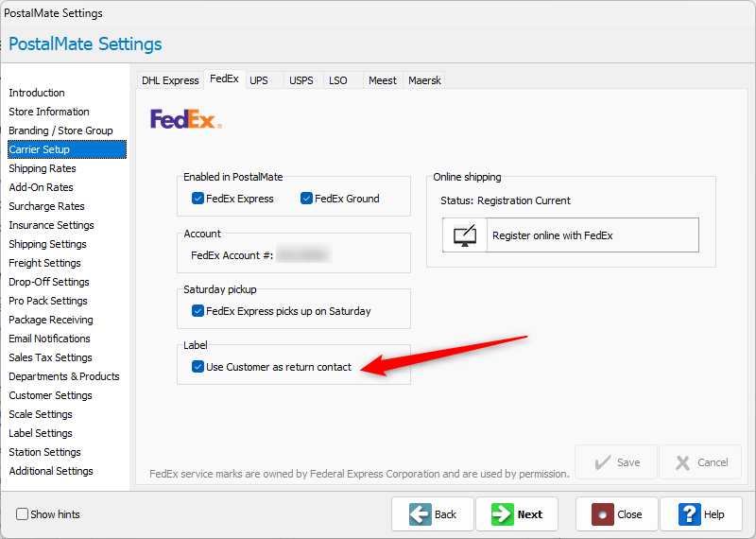Image resolution: width=756 pixels, height=539 pixels.
Task: Select Label Settings in sidebar
Action: tap(41, 433)
